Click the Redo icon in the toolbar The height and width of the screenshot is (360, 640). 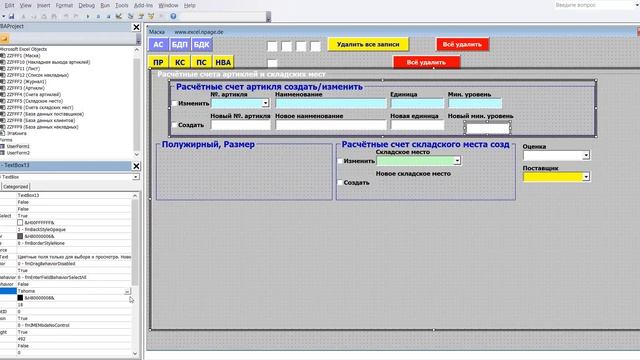(x=76, y=16)
